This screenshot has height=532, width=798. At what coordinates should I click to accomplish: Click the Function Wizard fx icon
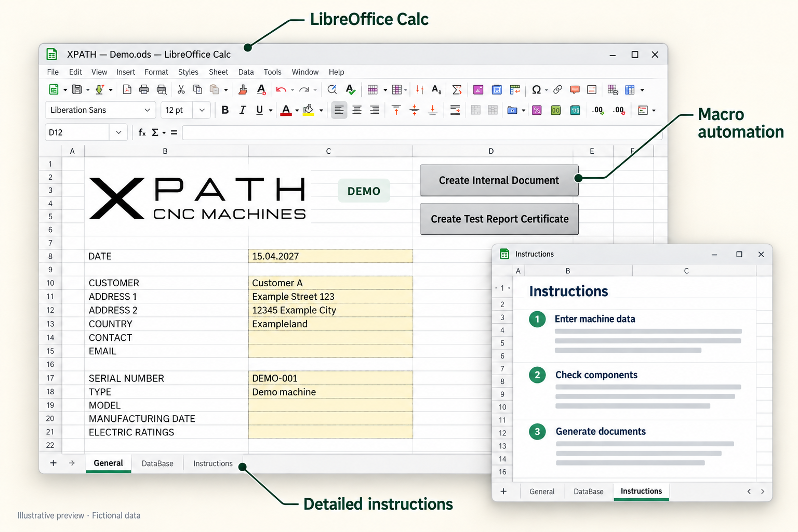pyautogui.click(x=142, y=132)
